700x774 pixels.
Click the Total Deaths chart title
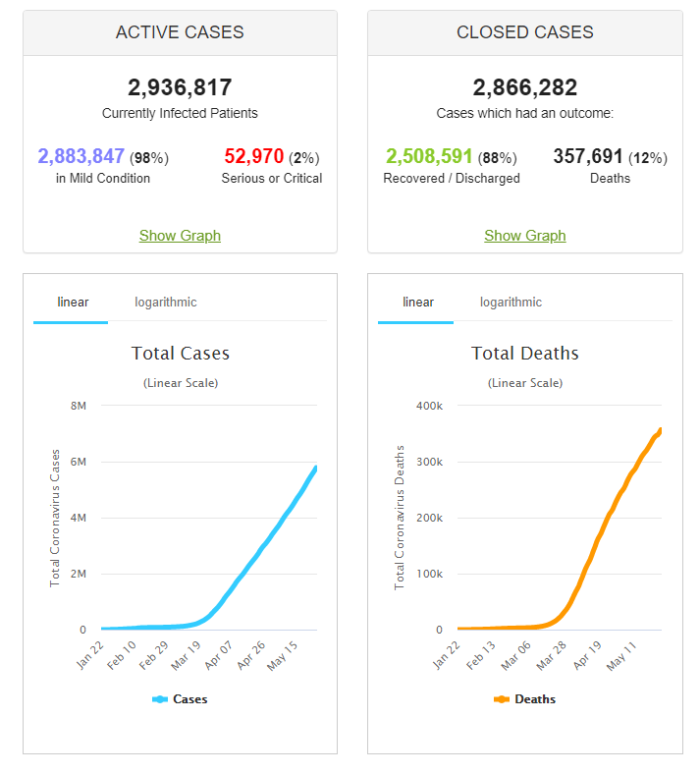click(x=525, y=354)
